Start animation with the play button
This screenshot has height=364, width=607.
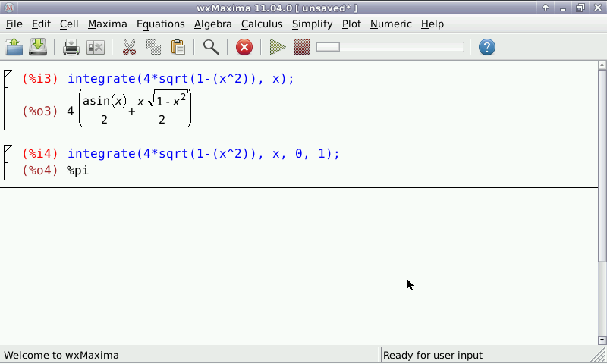(x=278, y=48)
